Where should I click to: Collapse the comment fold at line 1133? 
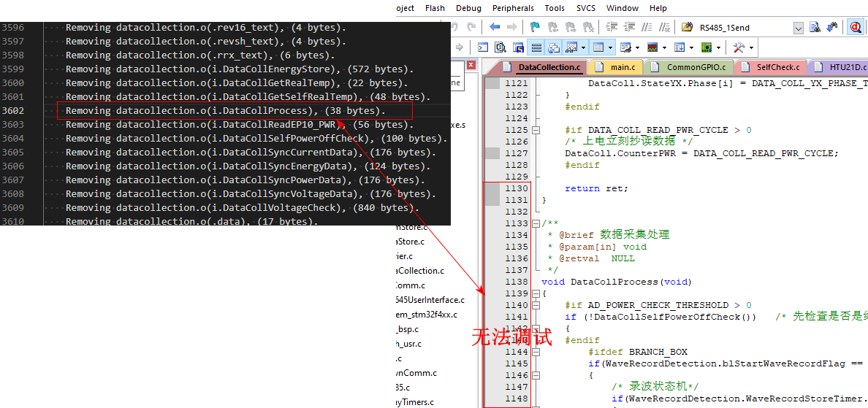(x=536, y=223)
